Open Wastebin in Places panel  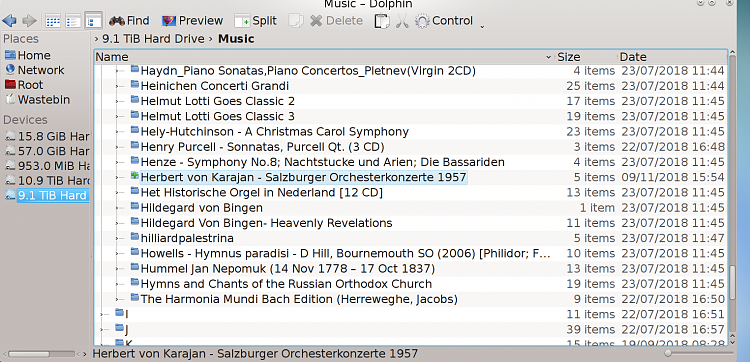click(x=37, y=100)
